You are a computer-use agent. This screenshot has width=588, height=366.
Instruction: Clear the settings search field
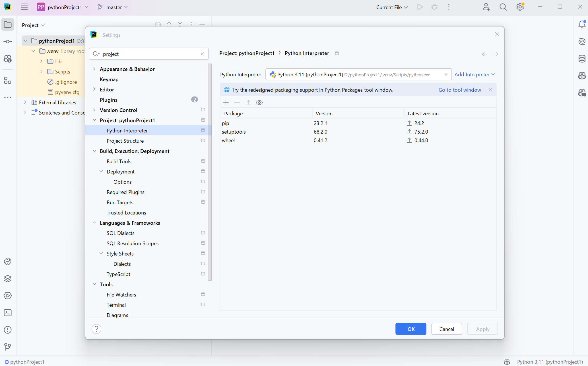click(x=202, y=54)
